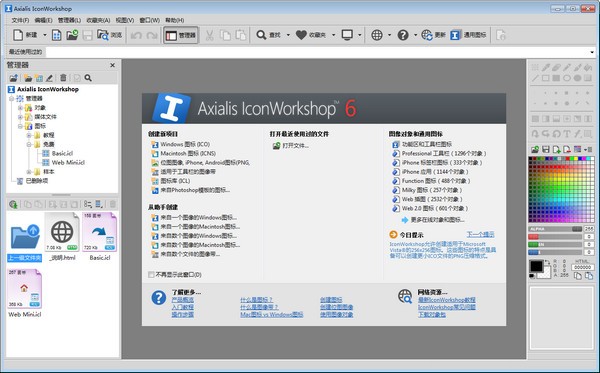Click the trash delete icon in Librarian toolbar
Image resolution: width=600 pixels, height=373 pixels.
point(63,78)
